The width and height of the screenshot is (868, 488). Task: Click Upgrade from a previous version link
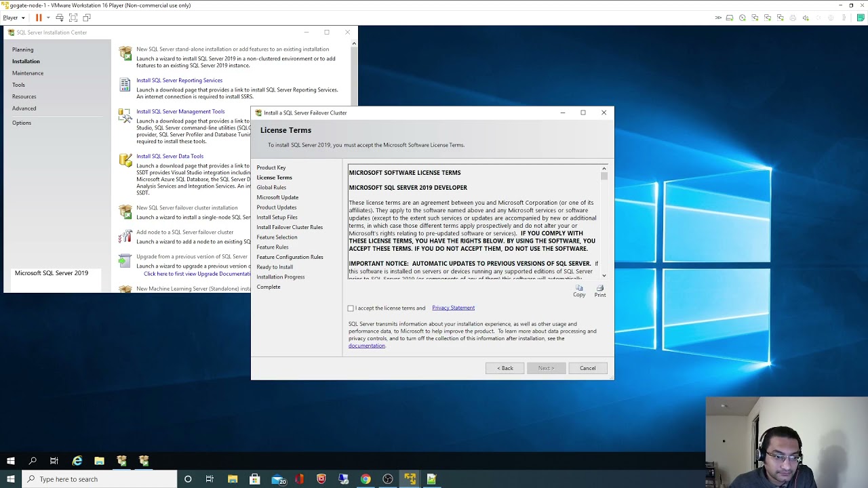coord(192,256)
